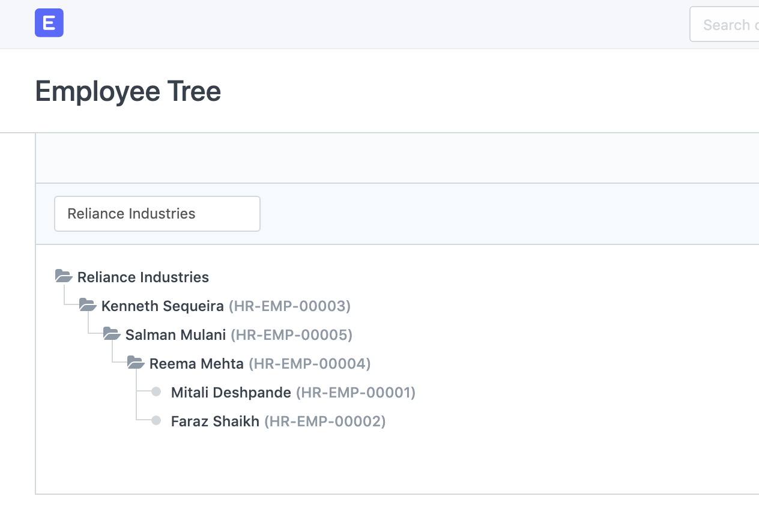Select Kenneth Sequeira in the tree
The height and width of the screenshot is (532, 759).
[x=162, y=306]
